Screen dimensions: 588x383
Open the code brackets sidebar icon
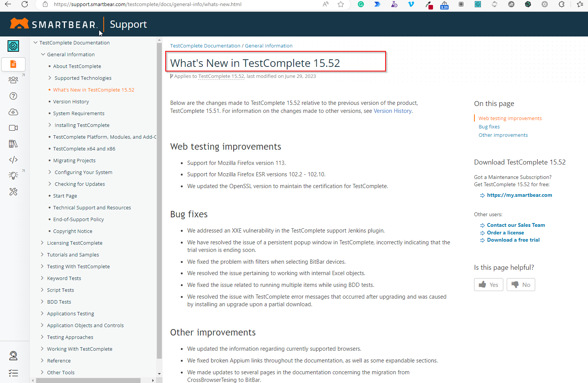(13, 160)
